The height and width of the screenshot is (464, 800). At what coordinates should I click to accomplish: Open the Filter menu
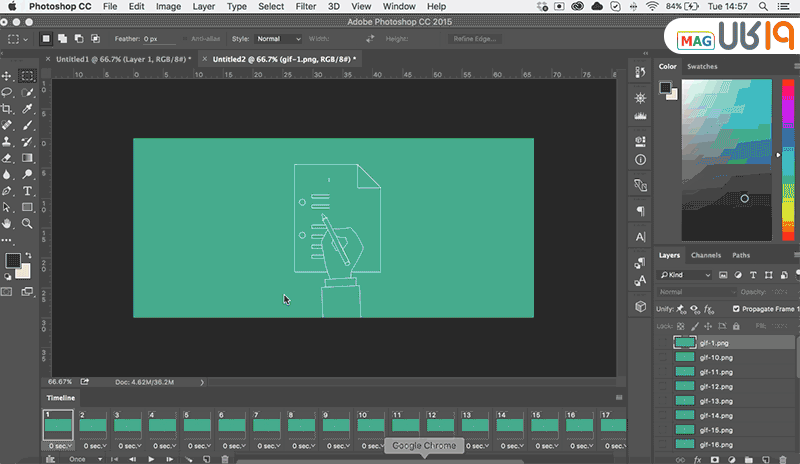pos(307,6)
